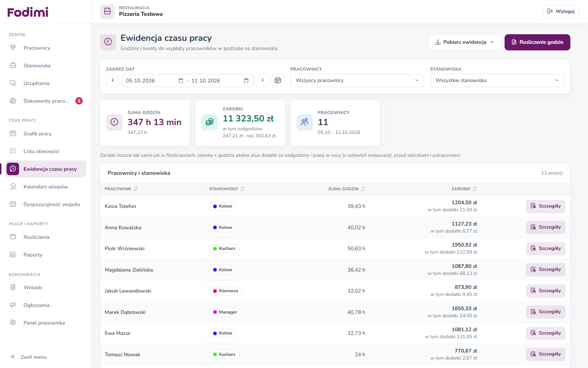Open Szczegóły for Anna Kowalska
The height and width of the screenshot is (368, 588).
tap(546, 227)
